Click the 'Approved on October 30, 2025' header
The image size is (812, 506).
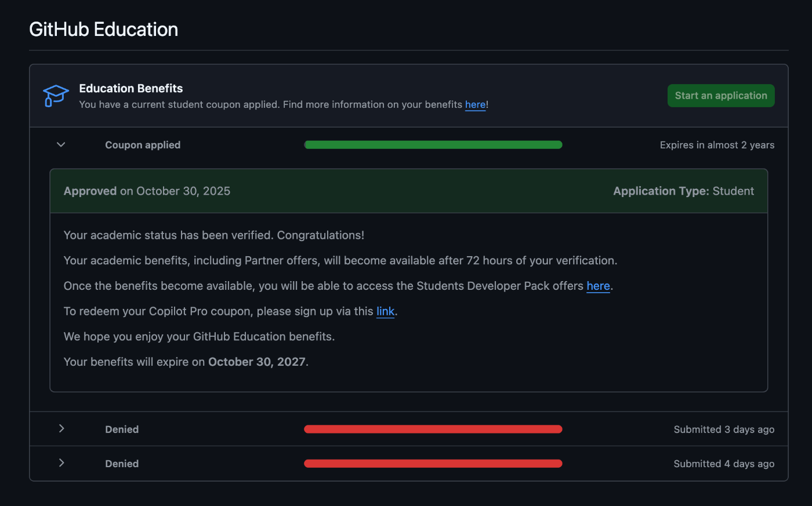(x=147, y=191)
